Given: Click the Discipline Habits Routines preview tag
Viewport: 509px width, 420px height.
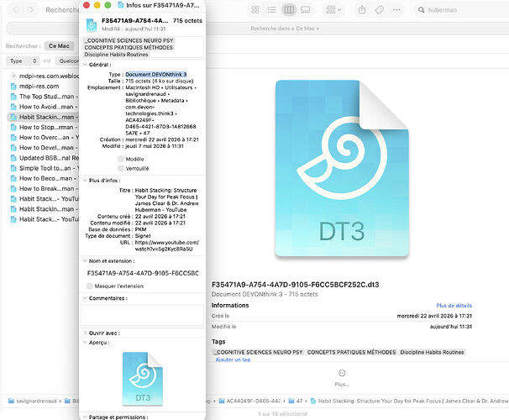Looking at the screenshot, I should (x=432, y=352).
